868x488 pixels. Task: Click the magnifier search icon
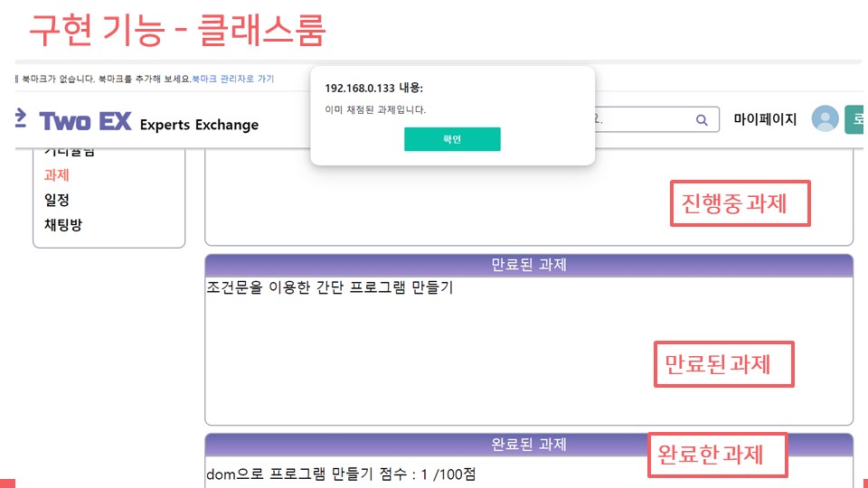tap(702, 120)
